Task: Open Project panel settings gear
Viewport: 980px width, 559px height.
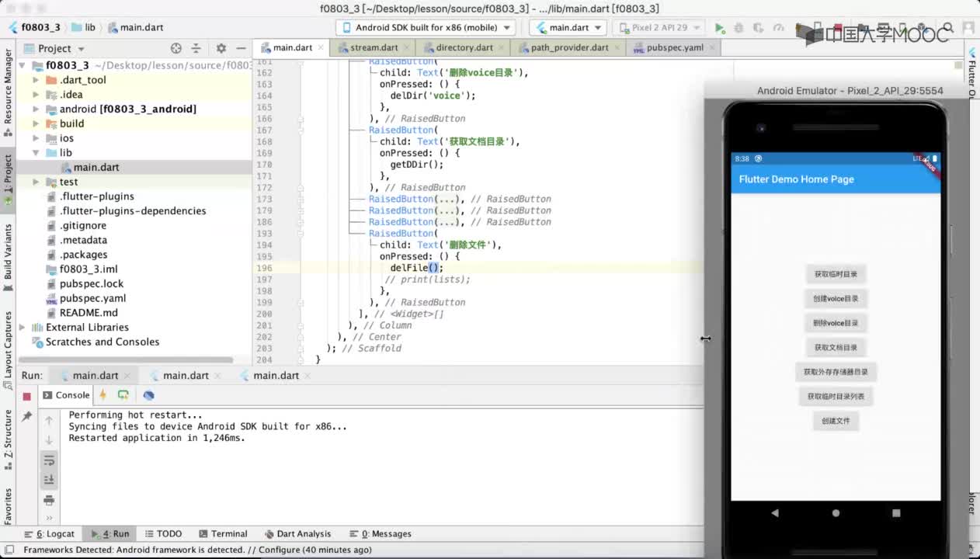Action: pos(221,48)
